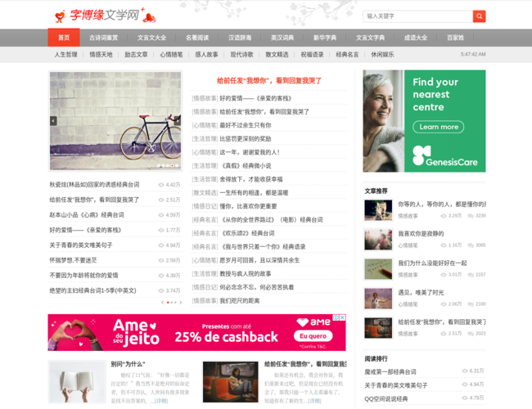This screenshot has height=409, width=532.
Task: Click next-page arrow below the article list
Action: tap(181, 303)
